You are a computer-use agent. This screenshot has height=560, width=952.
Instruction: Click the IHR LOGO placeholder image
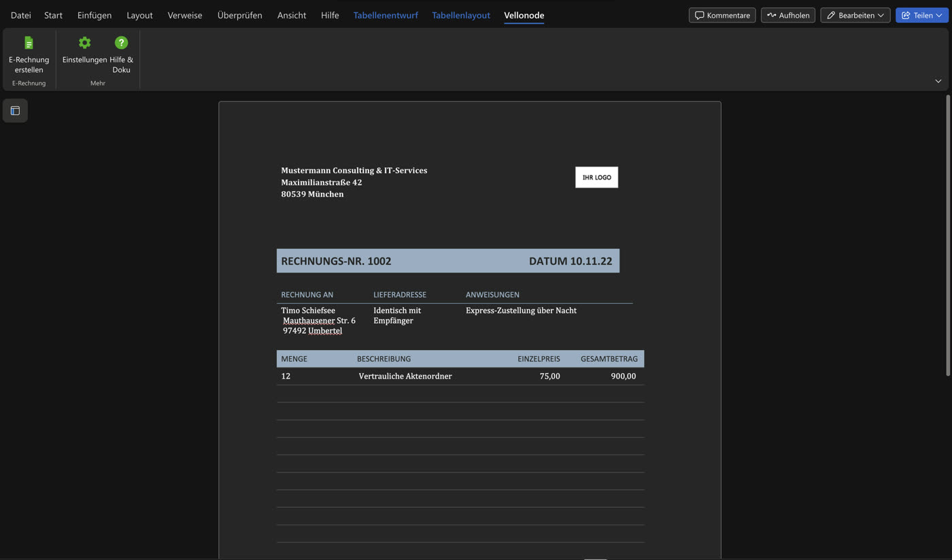[596, 177]
